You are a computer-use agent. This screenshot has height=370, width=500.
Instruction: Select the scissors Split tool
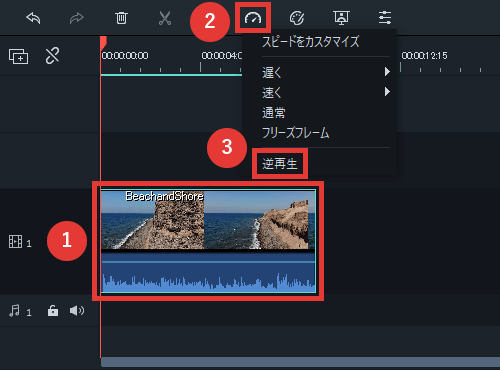pyautogui.click(x=165, y=18)
